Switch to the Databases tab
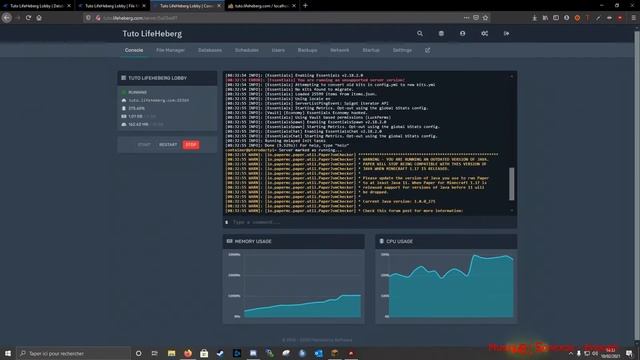 coord(210,50)
